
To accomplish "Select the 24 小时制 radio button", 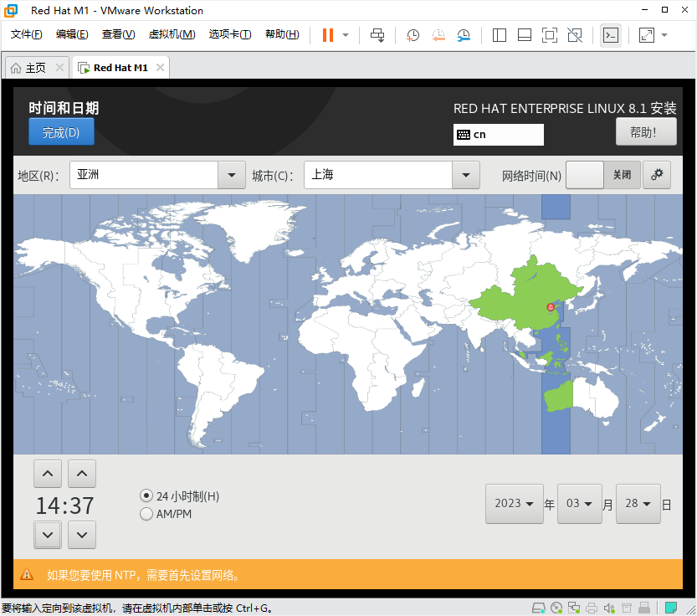I will point(146,495).
